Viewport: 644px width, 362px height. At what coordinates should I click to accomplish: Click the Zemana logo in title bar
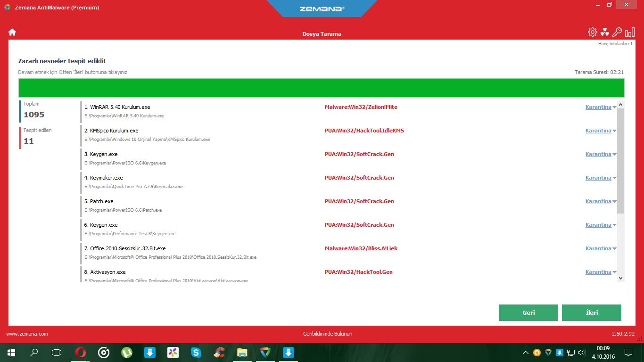pos(322,8)
